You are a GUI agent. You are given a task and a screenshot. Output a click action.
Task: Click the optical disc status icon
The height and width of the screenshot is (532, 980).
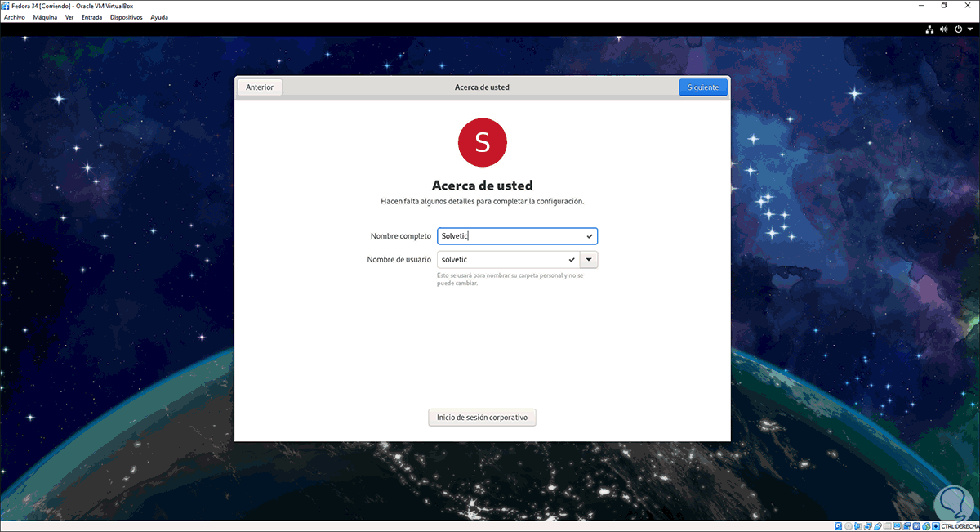[x=849, y=525]
